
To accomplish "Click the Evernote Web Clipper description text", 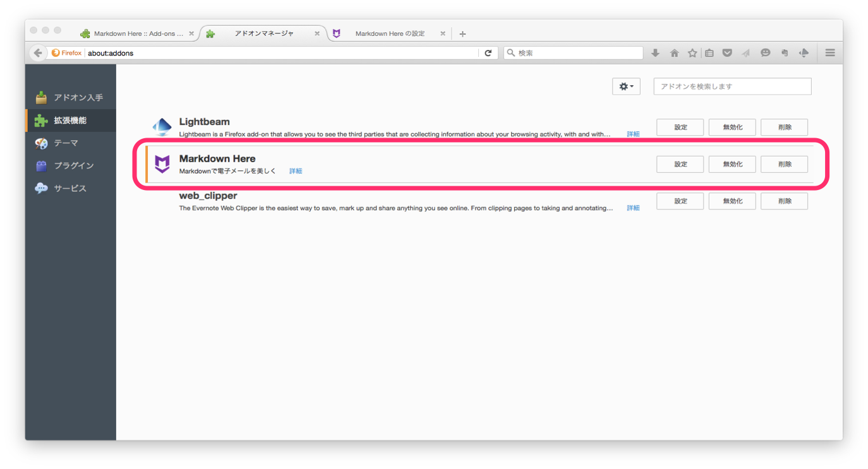I will 396,208.
